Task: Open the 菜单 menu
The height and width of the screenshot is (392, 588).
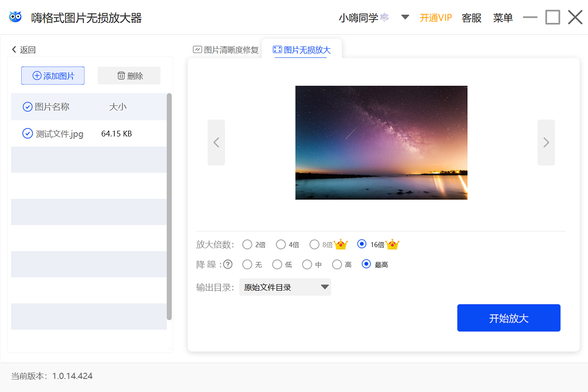Action: 503,18
